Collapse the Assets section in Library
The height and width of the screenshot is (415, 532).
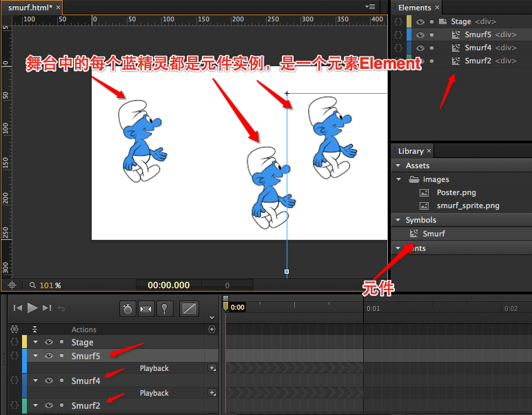(x=398, y=165)
